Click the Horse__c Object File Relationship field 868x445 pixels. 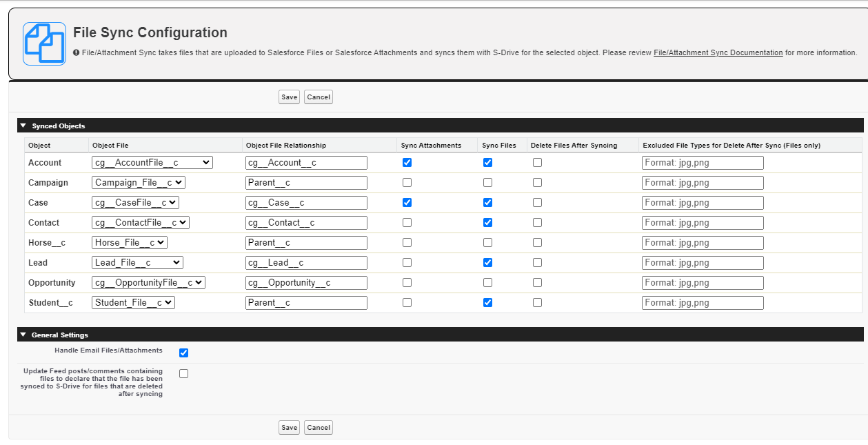point(306,243)
